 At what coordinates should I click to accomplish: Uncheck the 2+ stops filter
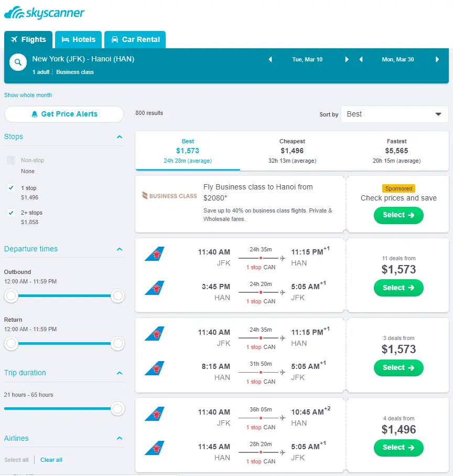11,213
